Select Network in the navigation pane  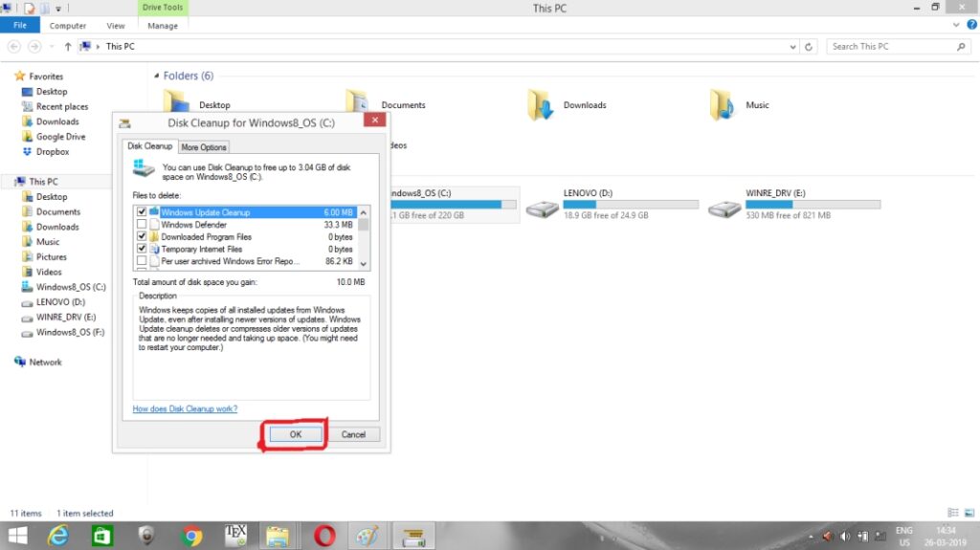click(x=45, y=362)
